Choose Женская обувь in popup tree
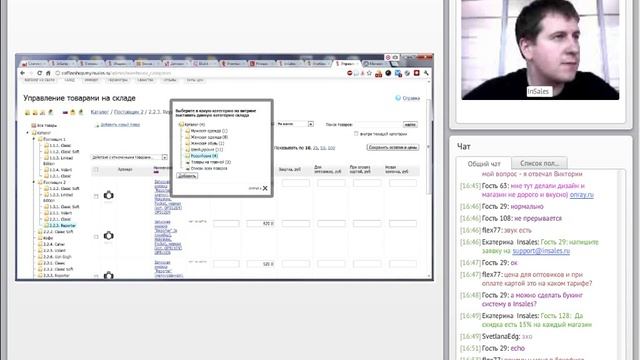Image resolution: width=640 pixels, height=360 pixels. [x=207, y=143]
